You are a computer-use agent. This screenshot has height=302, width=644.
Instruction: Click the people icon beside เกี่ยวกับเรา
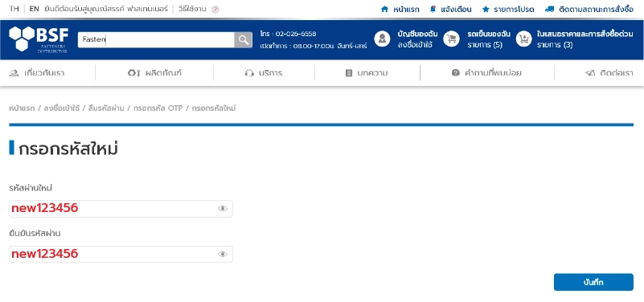pyautogui.click(x=14, y=73)
